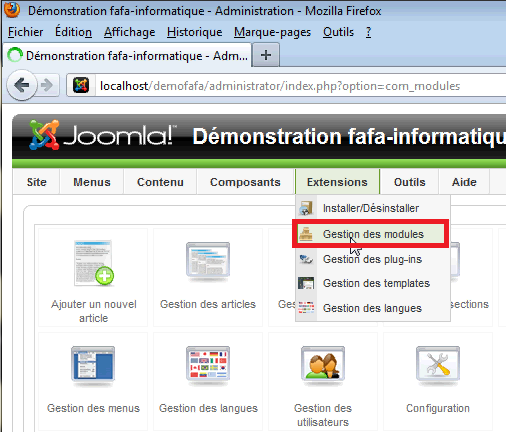506x432 pixels.
Task: Click Configuration link text
Action: click(438, 408)
